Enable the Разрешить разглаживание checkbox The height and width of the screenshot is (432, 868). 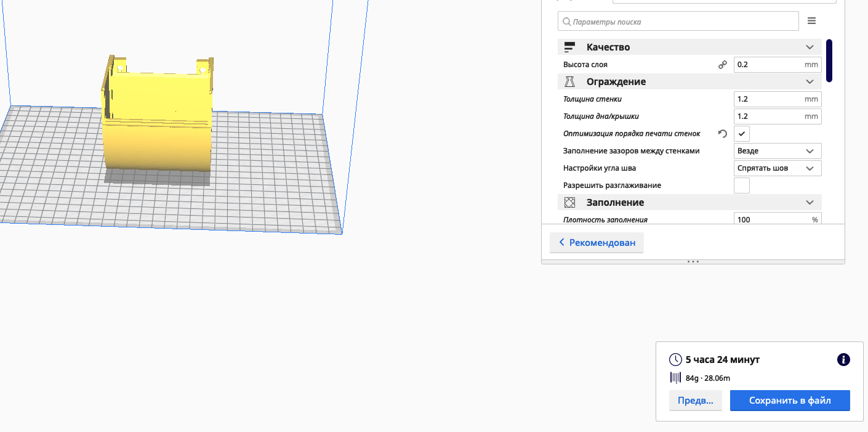click(x=742, y=185)
